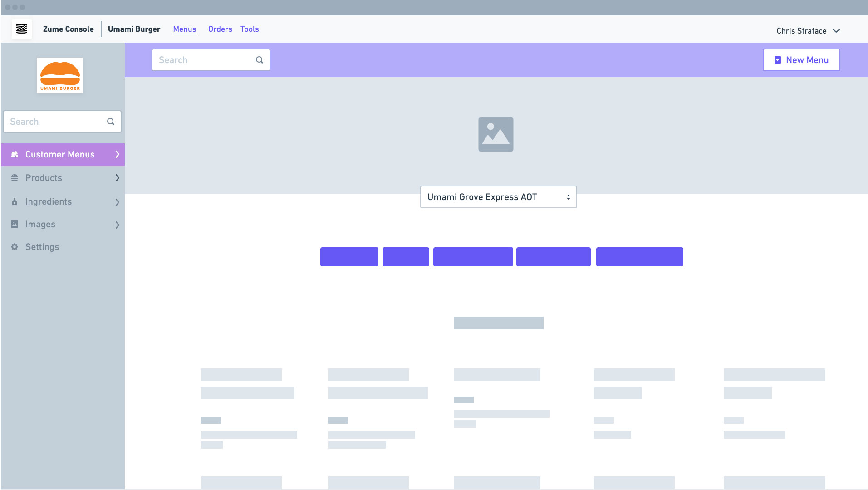Expand the Ingredients chevron

(x=117, y=202)
